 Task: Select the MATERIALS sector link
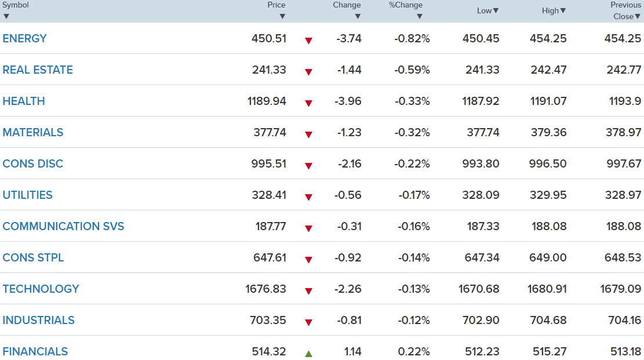point(33,132)
